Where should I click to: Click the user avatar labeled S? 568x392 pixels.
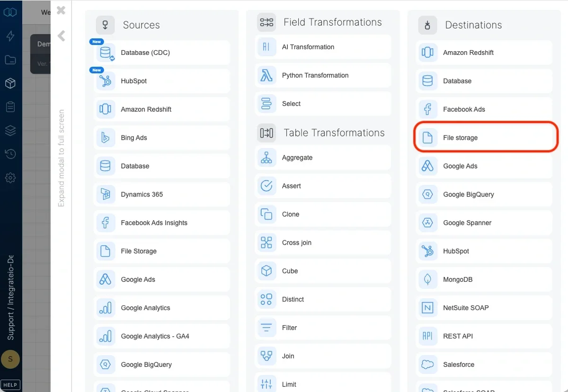point(10,360)
